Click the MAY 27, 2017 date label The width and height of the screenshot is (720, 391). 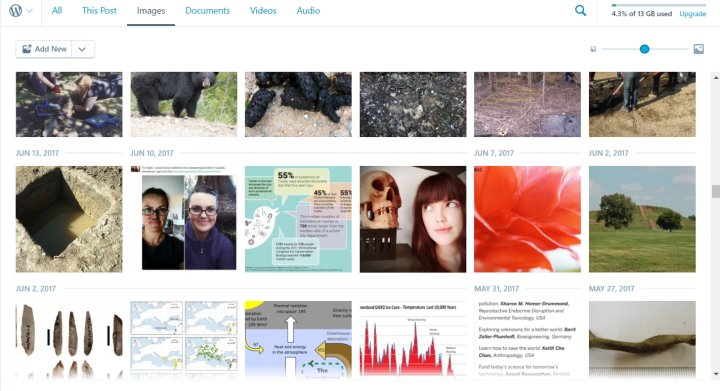(611, 289)
